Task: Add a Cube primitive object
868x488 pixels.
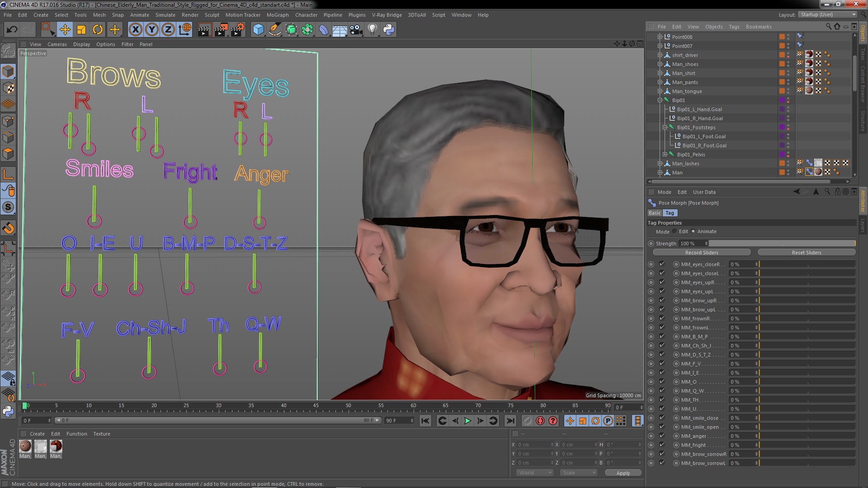Action: [258, 30]
